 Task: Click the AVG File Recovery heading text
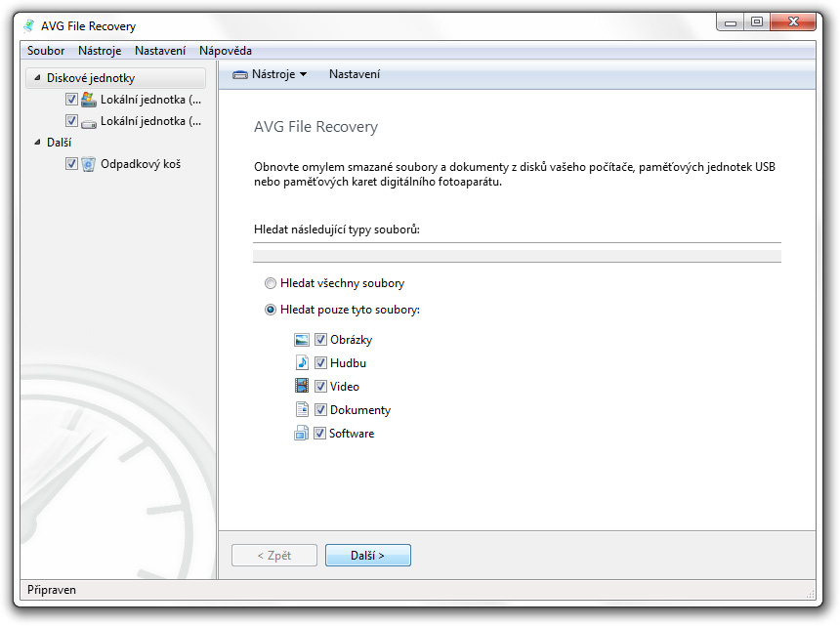pyautogui.click(x=316, y=127)
